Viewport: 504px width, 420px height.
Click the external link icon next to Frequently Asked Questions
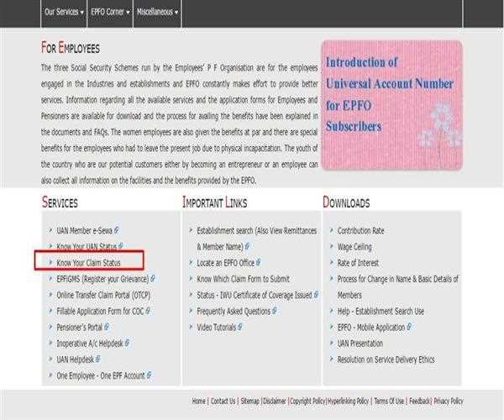(x=274, y=311)
